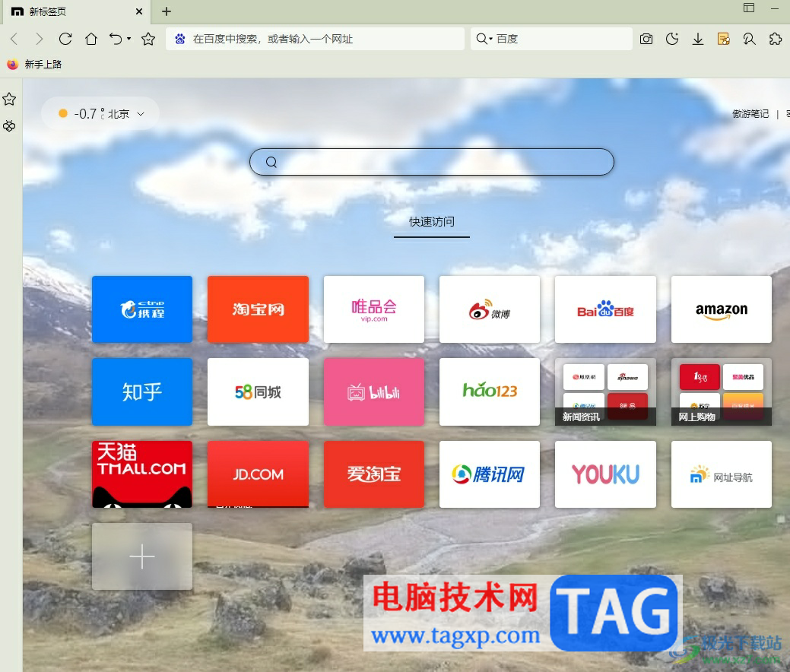Viewport: 790px width, 672px height.
Task: Open YOUKU tile
Action: [605, 474]
